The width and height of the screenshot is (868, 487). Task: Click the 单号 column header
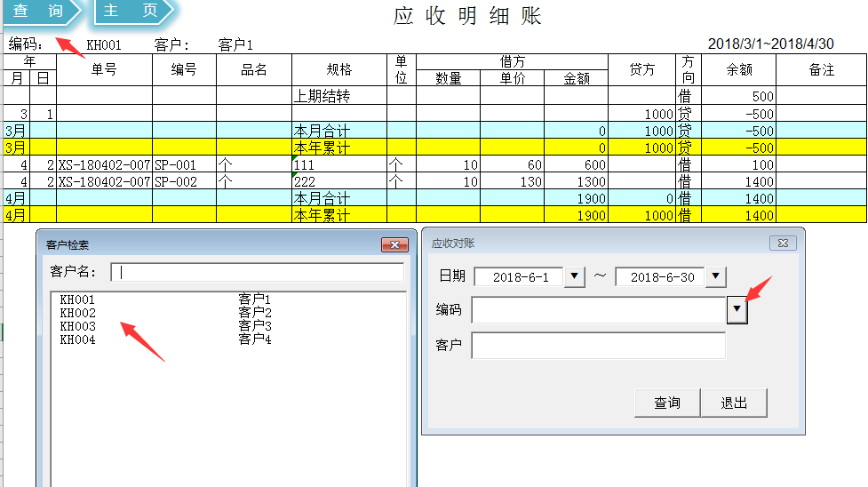click(x=104, y=70)
